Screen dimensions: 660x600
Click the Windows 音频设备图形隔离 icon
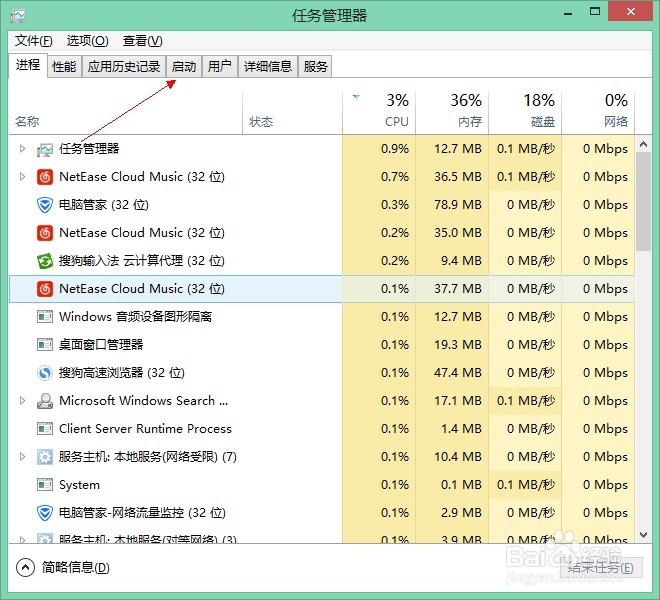pos(45,317)
